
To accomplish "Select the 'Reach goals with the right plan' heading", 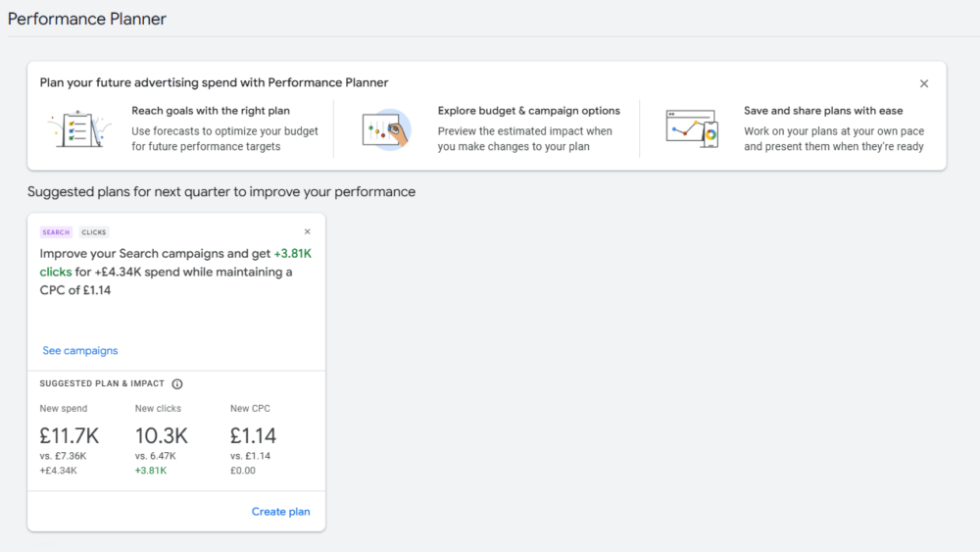I will [211, 111].
